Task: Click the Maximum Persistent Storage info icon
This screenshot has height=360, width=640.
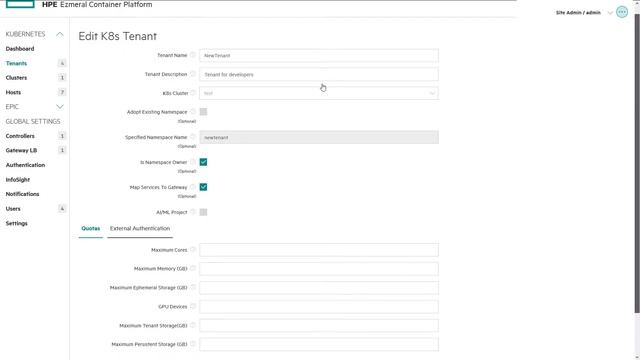Action: (193, 344)
